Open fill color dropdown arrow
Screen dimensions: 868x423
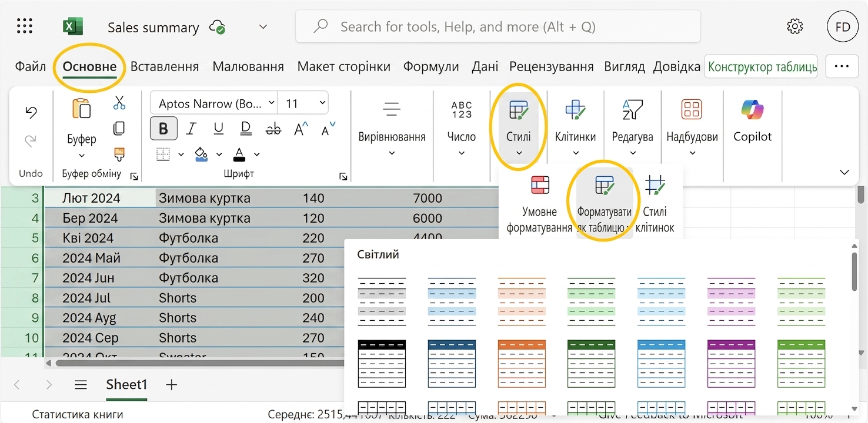219,155
